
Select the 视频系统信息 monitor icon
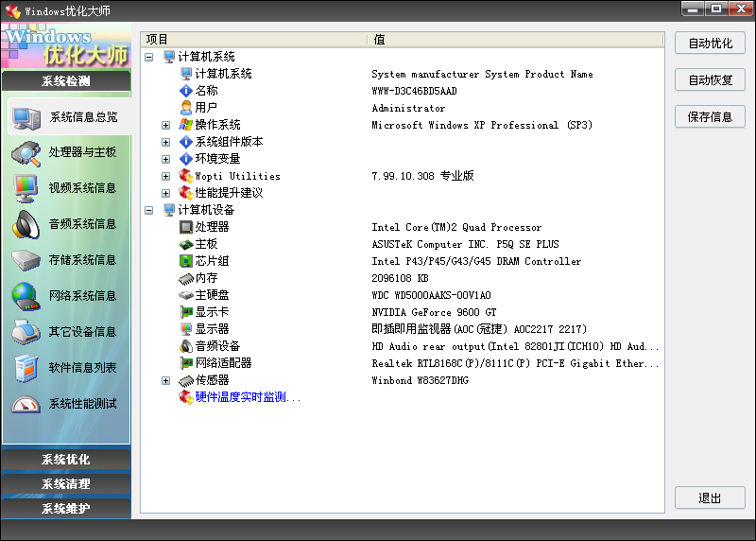(26, 188)
